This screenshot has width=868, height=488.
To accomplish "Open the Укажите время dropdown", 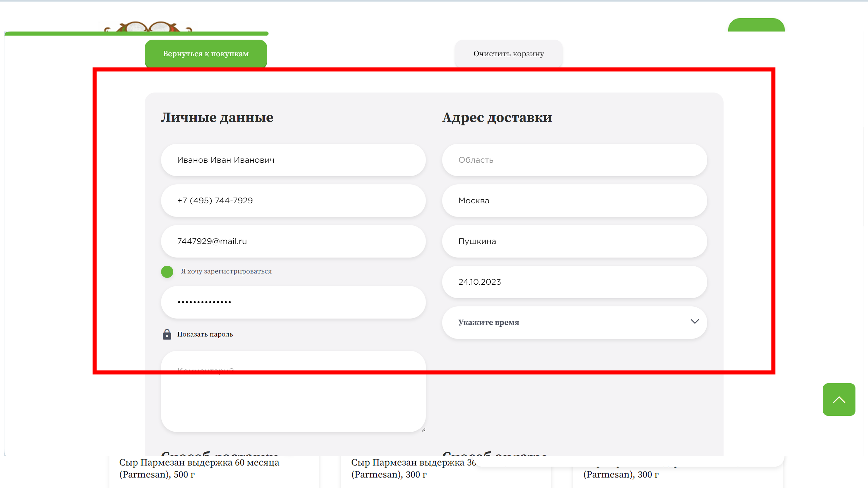I will [574, 322].
